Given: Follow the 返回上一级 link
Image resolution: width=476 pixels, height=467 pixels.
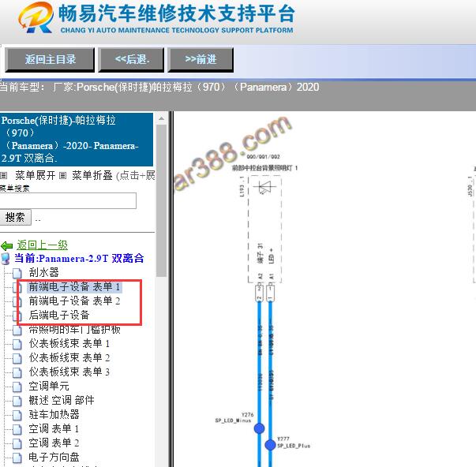Looking at the screenshot, I should click(42, 245).
